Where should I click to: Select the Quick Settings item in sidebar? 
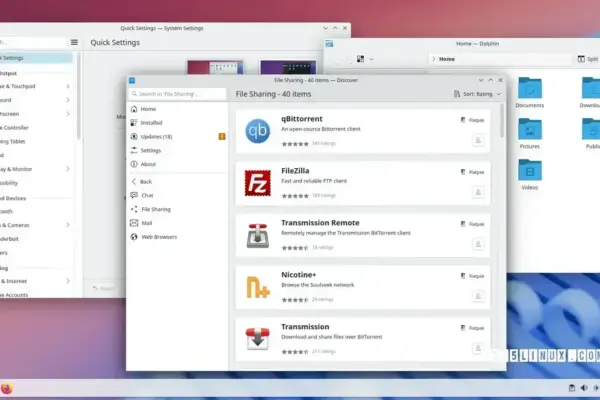(x=36, y=58)
